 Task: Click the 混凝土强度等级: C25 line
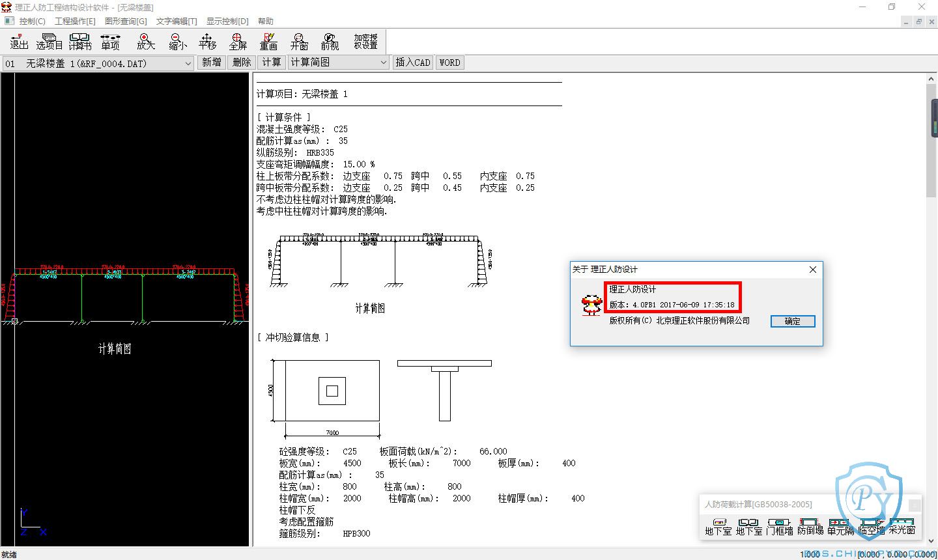point(302,130)
